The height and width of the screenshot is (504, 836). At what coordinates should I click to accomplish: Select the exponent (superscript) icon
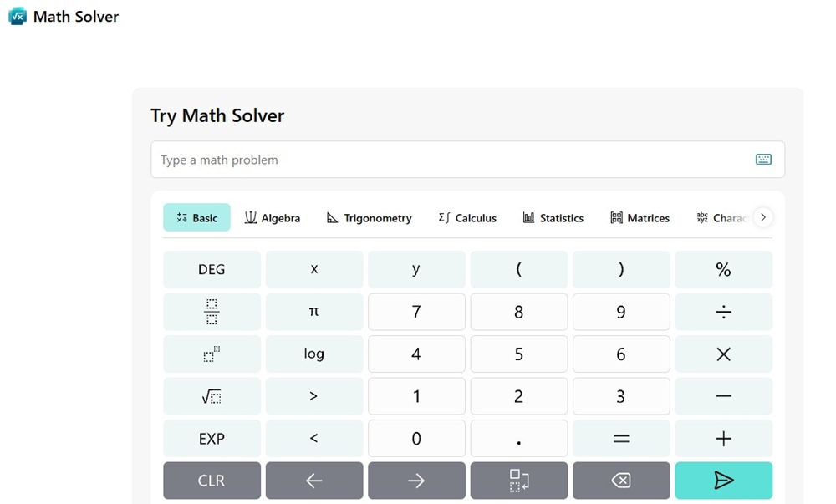212,354
